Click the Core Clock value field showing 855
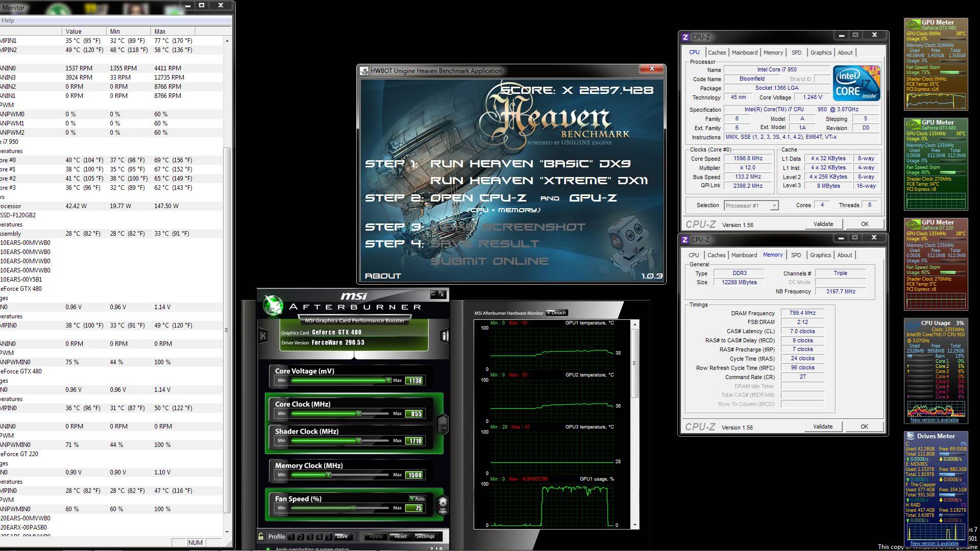 point(414,414)
